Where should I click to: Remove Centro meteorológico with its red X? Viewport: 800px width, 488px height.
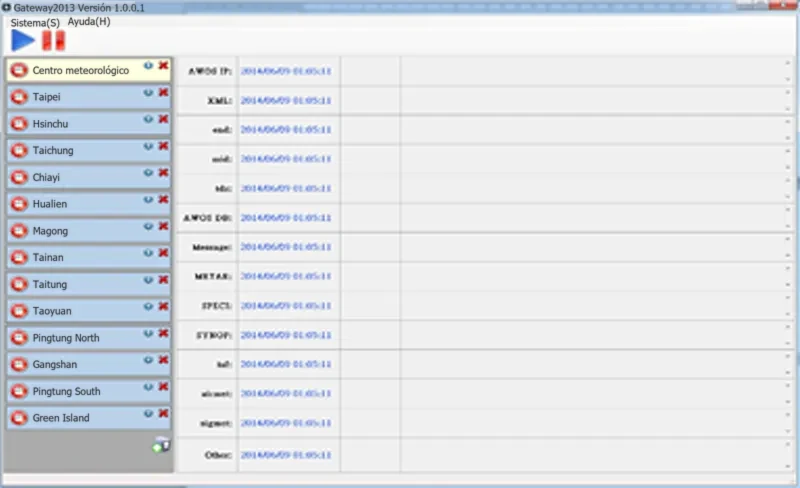[x=163, y=65]
